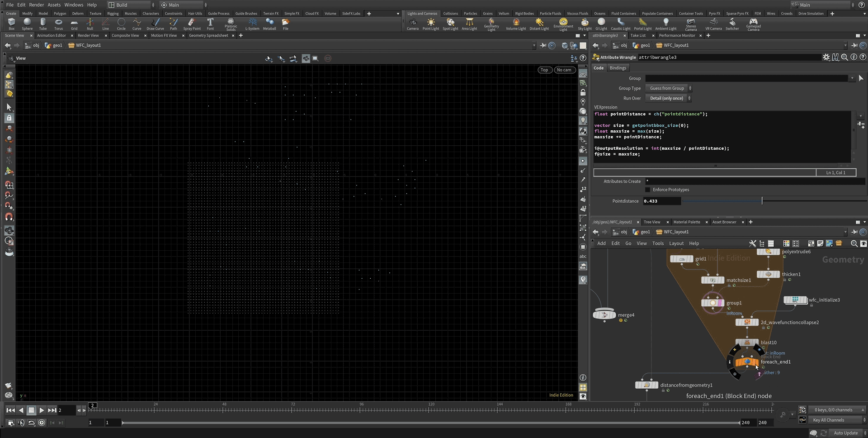Add a Camera from the shelf
868x438 pixels.
click(412, 24)
